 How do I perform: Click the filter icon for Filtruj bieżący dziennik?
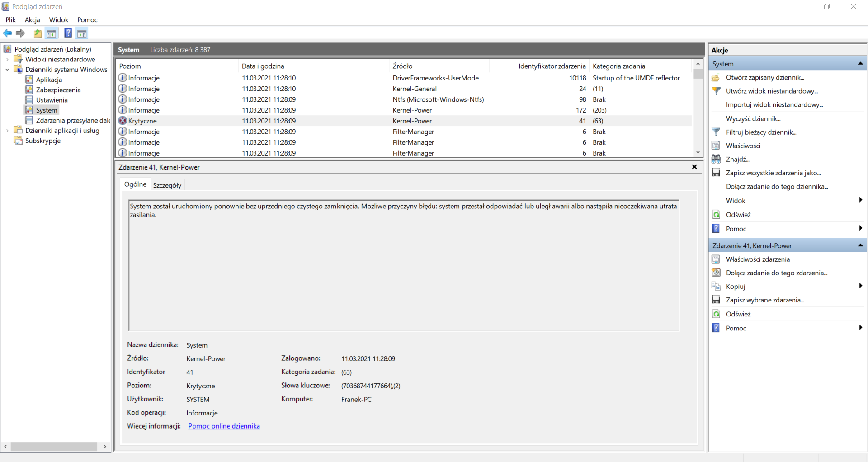point(716,132)
